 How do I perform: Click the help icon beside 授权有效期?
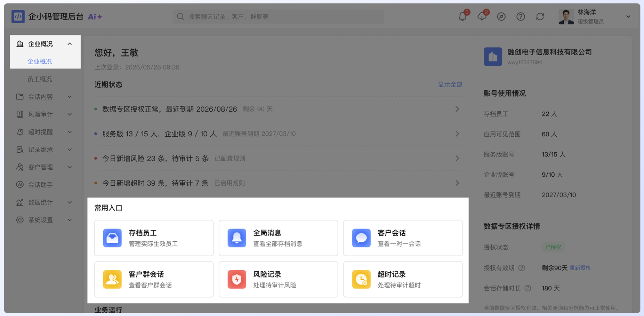click(x=522, y=268)
